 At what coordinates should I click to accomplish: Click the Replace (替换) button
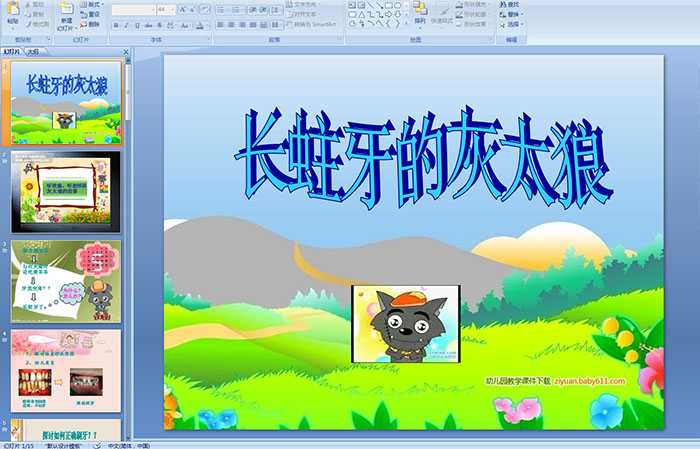tap(511, 14)
